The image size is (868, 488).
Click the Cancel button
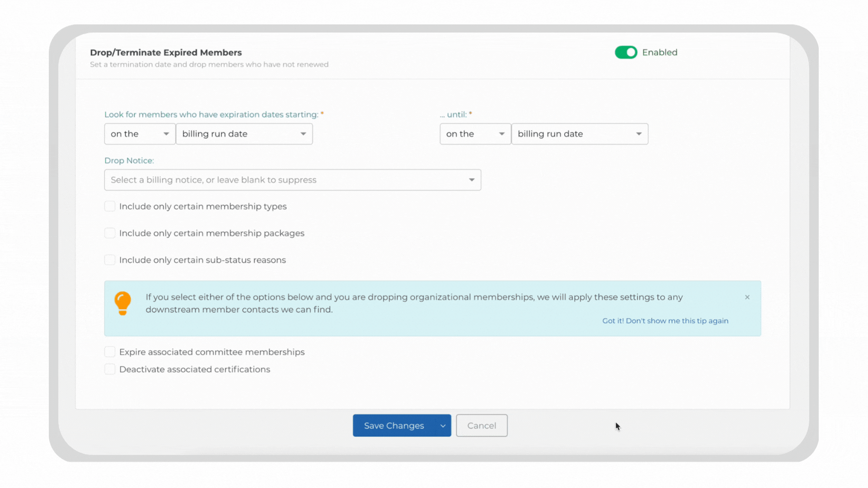coord(481,426)
